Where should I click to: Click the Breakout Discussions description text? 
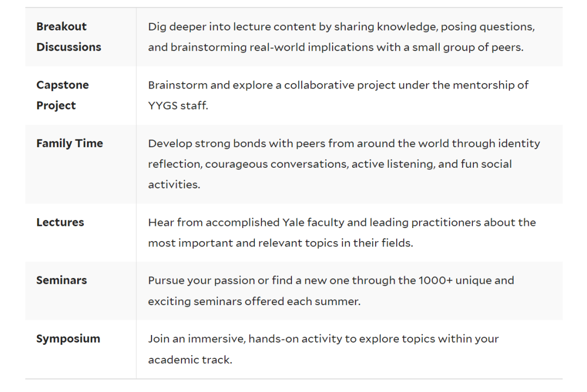tap(341, 37)
